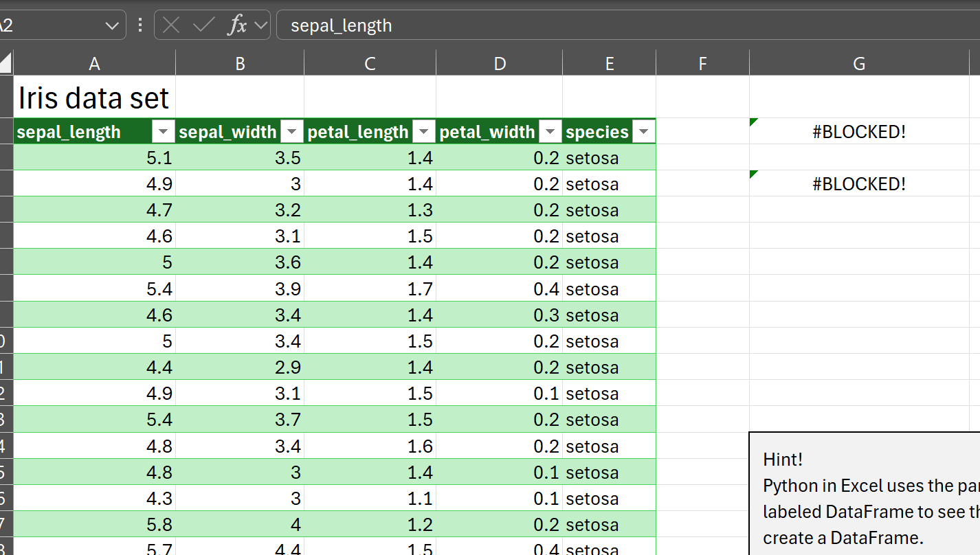Screen dimensions: 980x555
Task: Open the species filter dropdown
Action: [644, 131]
